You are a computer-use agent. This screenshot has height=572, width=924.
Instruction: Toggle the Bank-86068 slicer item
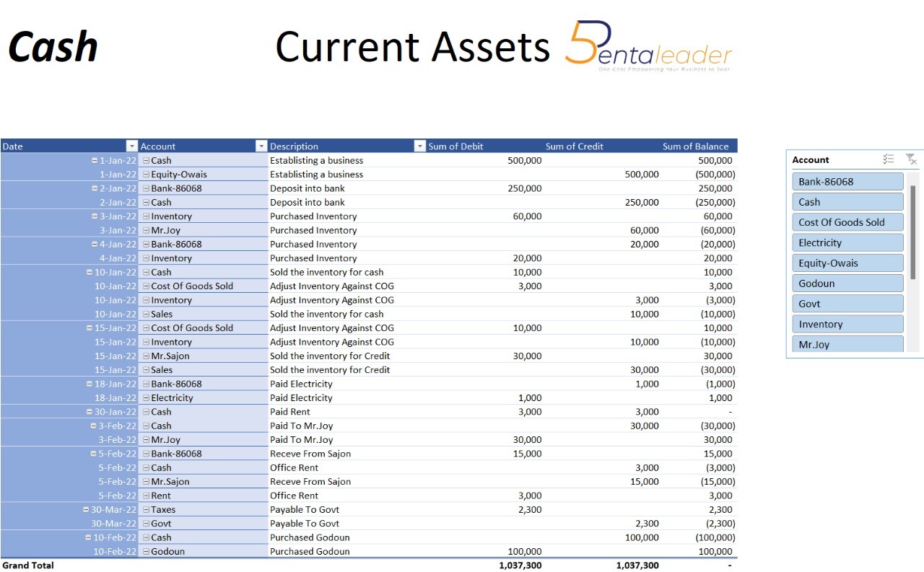(x=847, y=182)
